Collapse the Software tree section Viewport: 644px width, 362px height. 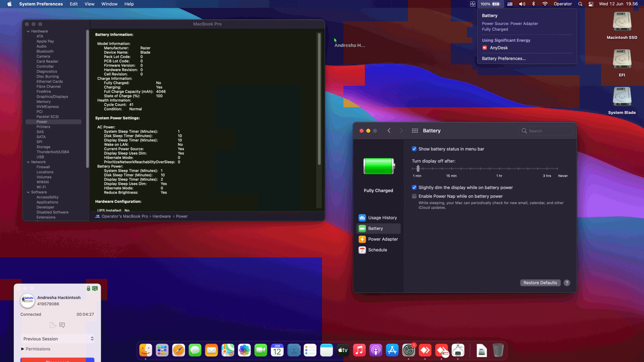point(28,192)
